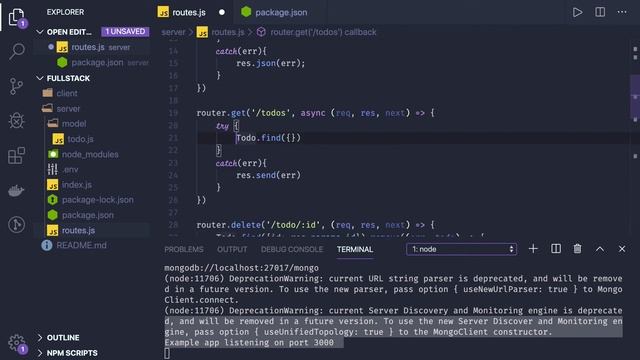
Task: Open the Search view icon
Action: 16,51
